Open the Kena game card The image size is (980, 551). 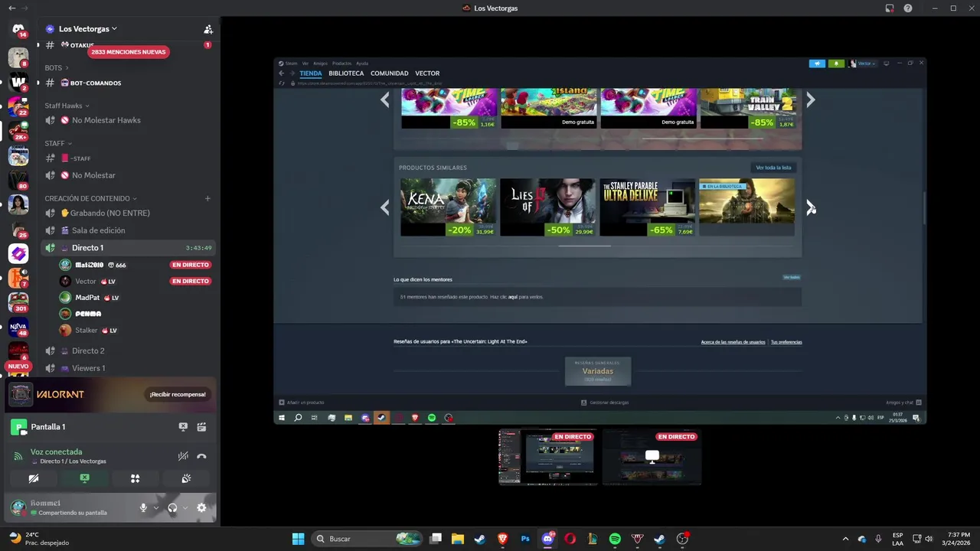coord(448,207)
